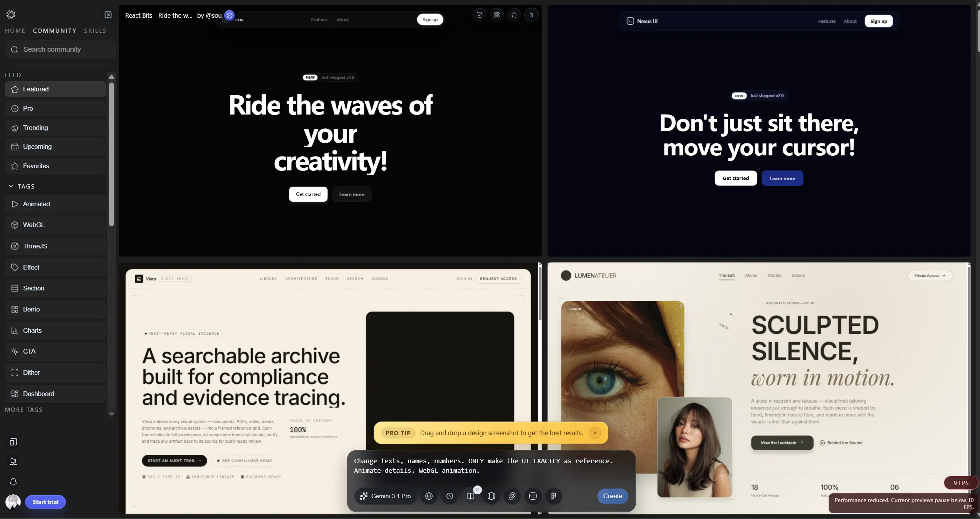Filter by the ThreeJS tag
This screenshot has height=519, width=980.
(55, 246)
